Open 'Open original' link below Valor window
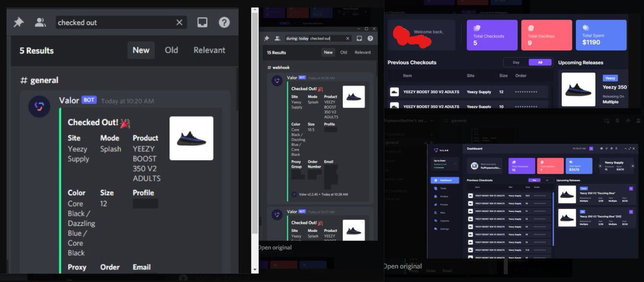The width and height of the screenshot is (644, 282). point(402,266)
